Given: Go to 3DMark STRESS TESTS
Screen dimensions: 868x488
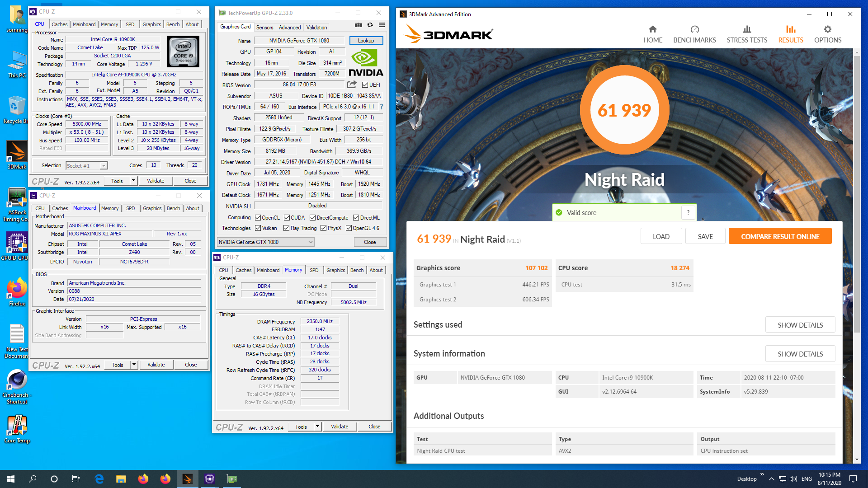Looking at the screenshot, I should (747, 34).
